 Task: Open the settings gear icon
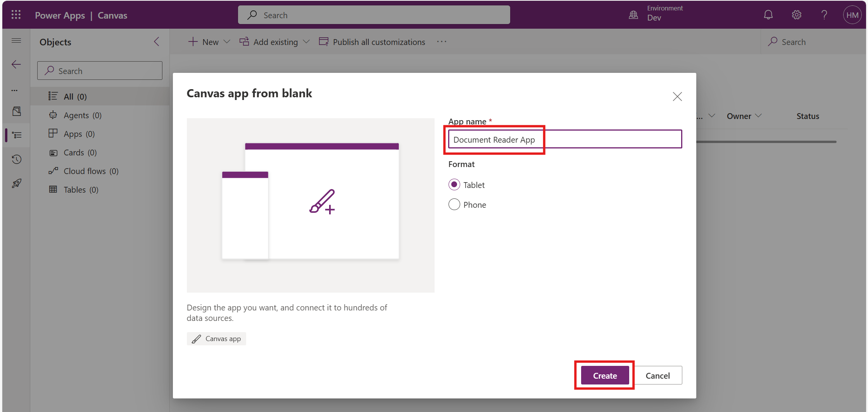pos(796,15)
